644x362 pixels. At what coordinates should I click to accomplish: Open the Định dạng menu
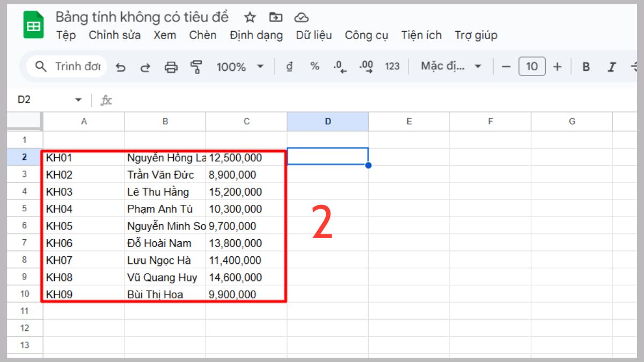tap(256, 35)
